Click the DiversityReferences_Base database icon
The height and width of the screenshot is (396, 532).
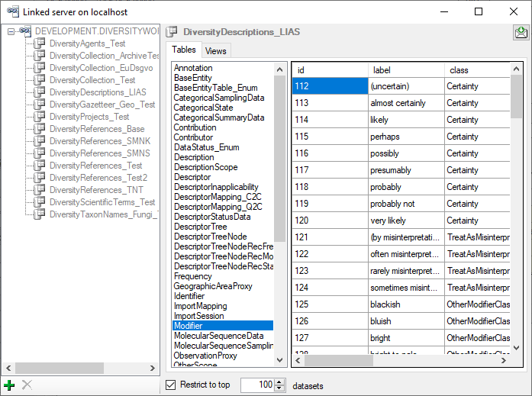pos(40,128)
